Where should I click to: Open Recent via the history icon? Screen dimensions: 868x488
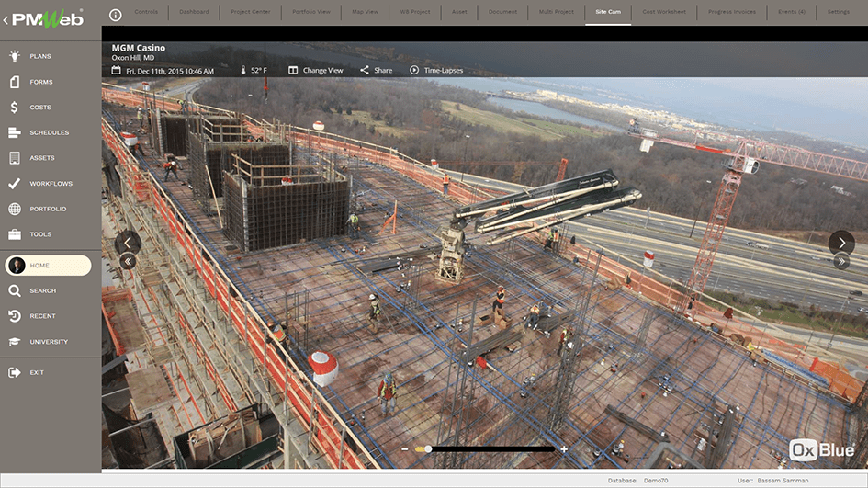coord(15,316)
